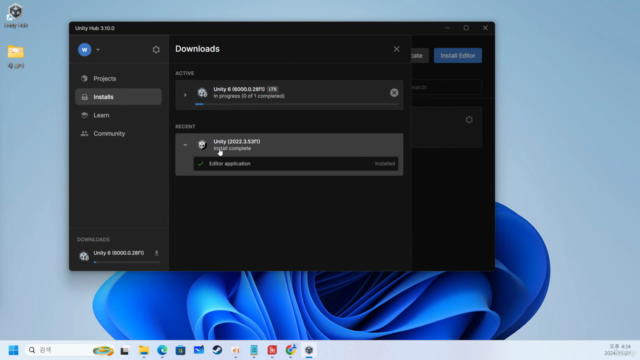Open Steam from taskbar
The width and height of the screenshot is (640, 360).
click(217, 350)
